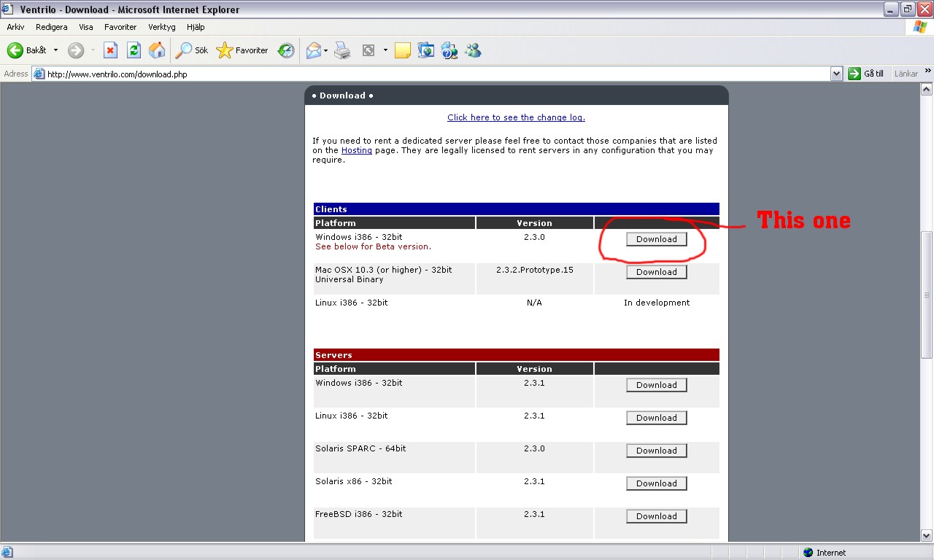Click the 'N/A' version cell
Screen dimensions: 934x560
point(534,303)
